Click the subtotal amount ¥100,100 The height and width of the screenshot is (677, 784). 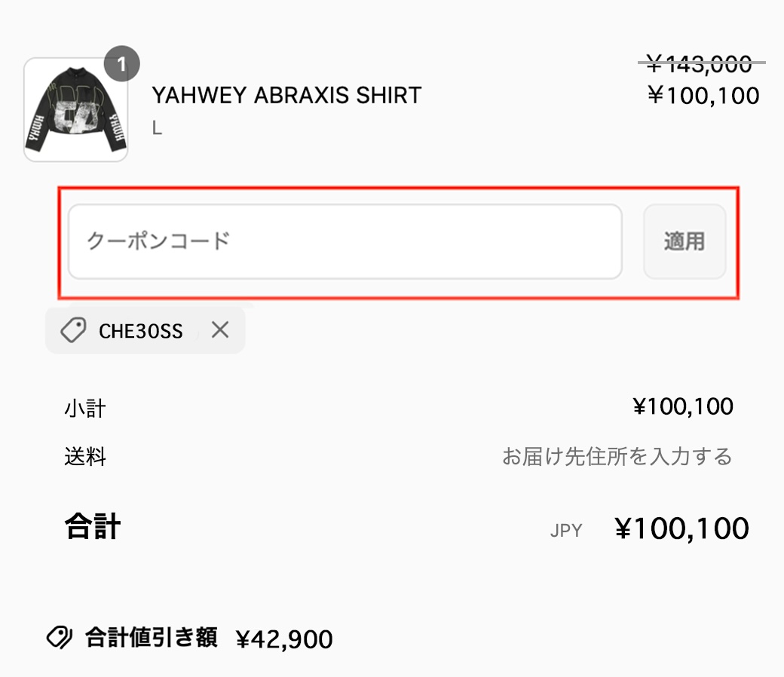[683, 407]
